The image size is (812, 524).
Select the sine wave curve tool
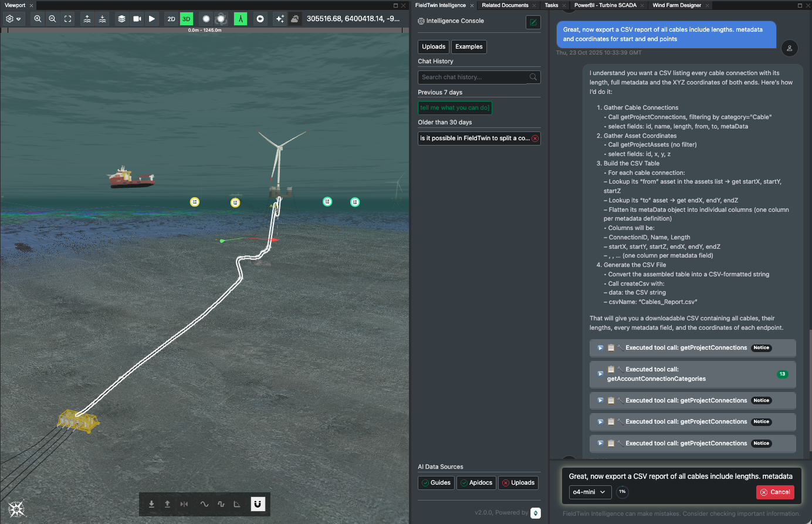click(204, 504)
